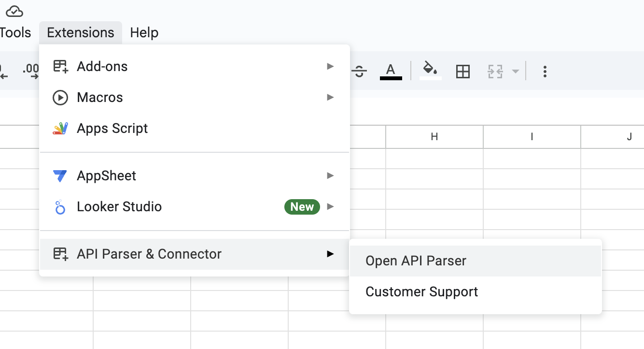Expand the Macros submenu arrow
Screen dimensions: 644x349
tap(330, 97)
